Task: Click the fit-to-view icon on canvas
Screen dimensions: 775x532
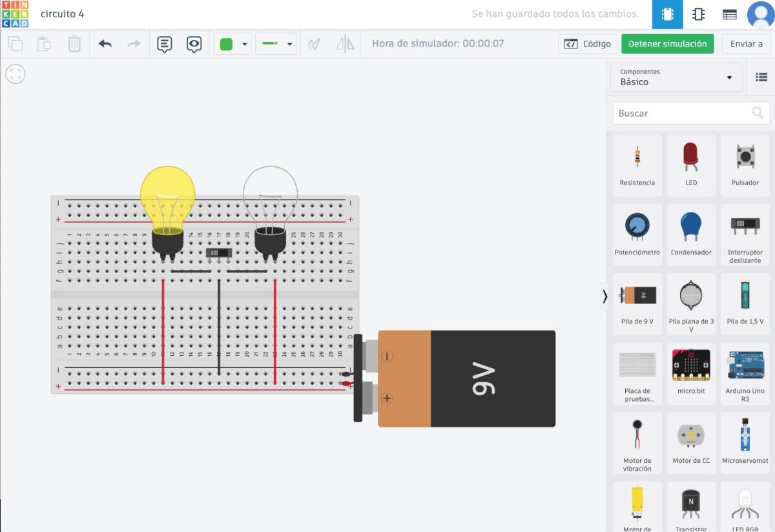Action: (x=15, y=74)
